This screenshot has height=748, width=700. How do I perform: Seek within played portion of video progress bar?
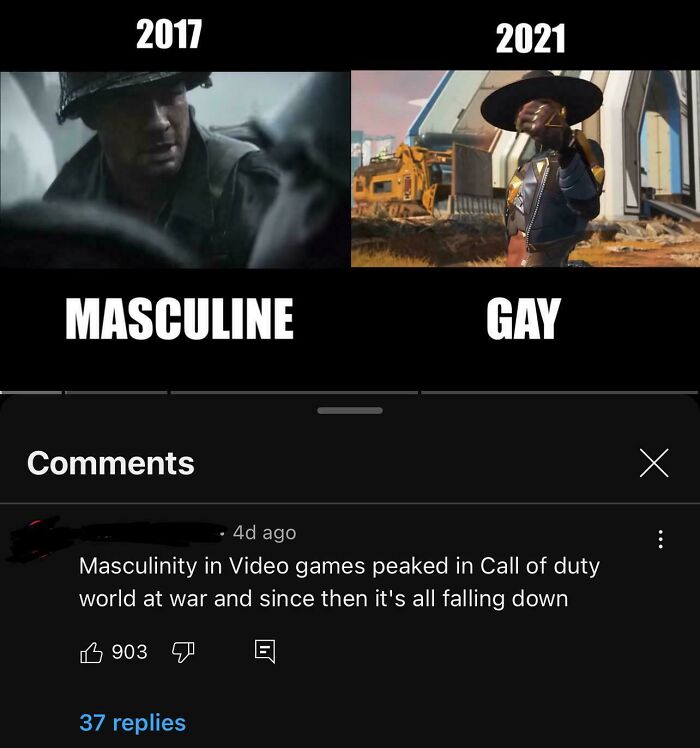[x=31, y=393]
